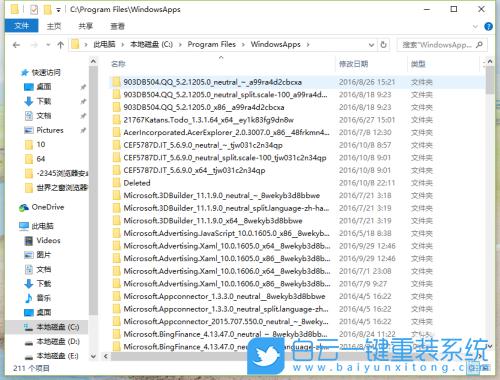Click the back navigation arrow
Screen dimensions: 500x380
pyautogui.click(x=16, y=45)
